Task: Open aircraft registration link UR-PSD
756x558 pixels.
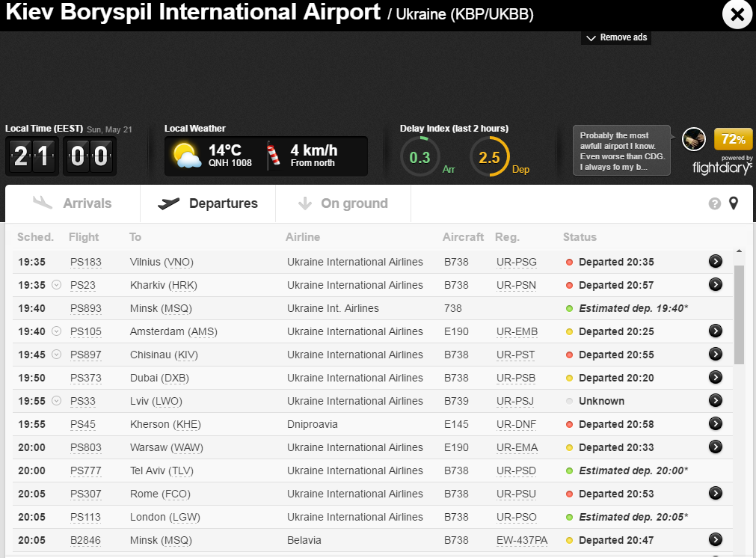Action: pos(516,470)
